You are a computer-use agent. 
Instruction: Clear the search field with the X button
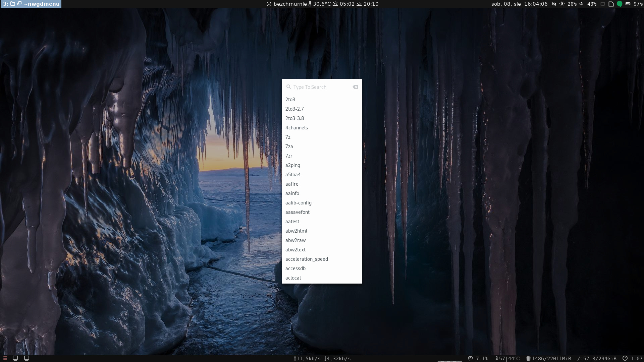coord(356,87)
